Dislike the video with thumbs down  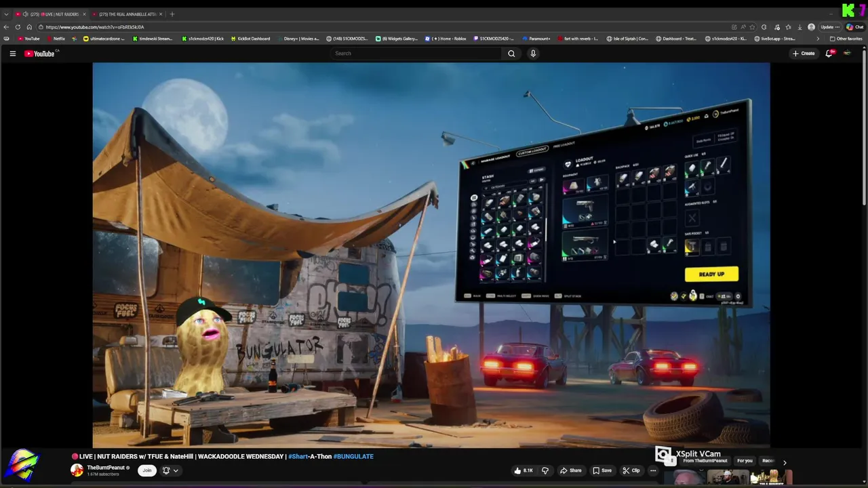pyautogui.click(x=545, y=470)
